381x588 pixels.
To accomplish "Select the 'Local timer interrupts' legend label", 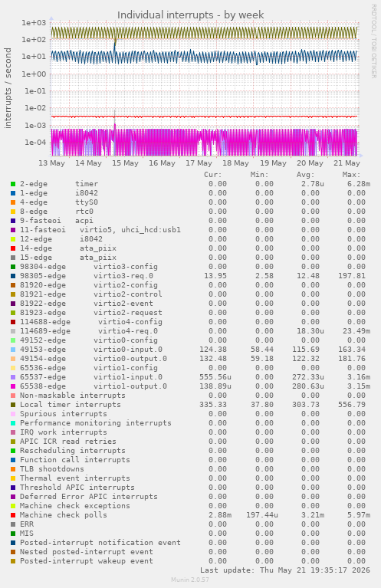I will [x=70, y=405].
